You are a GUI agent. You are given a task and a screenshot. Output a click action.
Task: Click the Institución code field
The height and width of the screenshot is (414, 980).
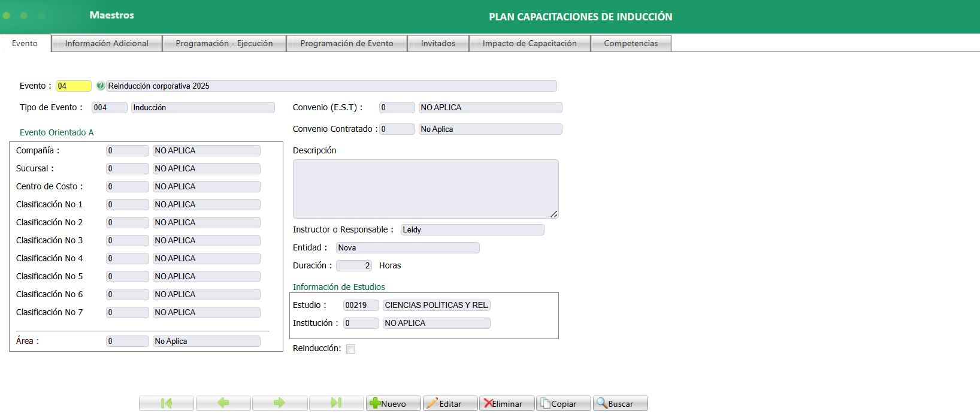(x=361, y=323)
